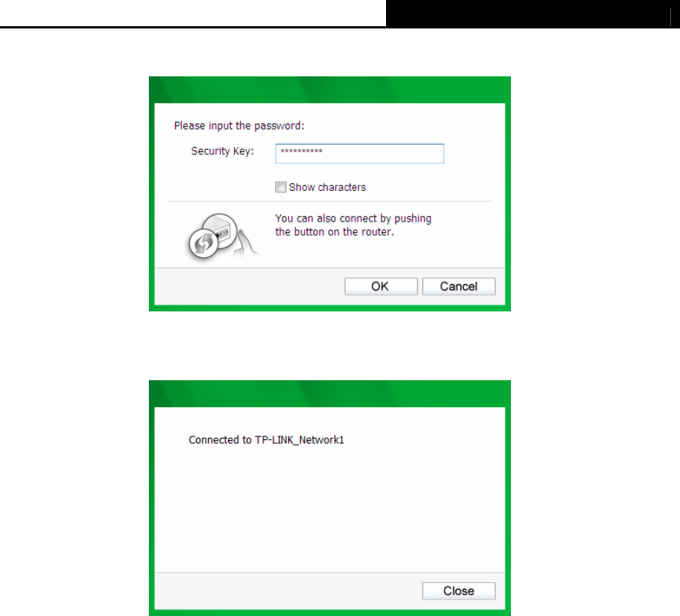680x616 pixels.
Task: Close the Connected to TP-LINK_Network1 dialog
Action: 459,591
